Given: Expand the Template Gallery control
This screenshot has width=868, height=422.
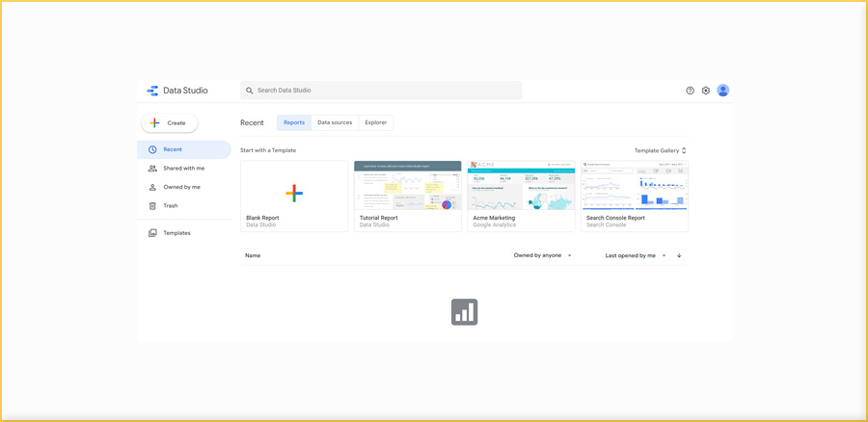Looking at the screenshot, I should (661, 150).
